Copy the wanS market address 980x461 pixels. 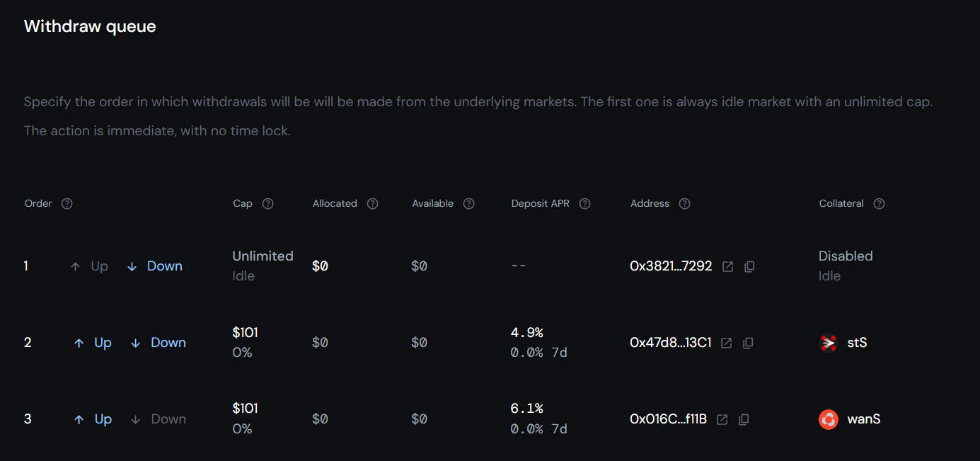743,419
